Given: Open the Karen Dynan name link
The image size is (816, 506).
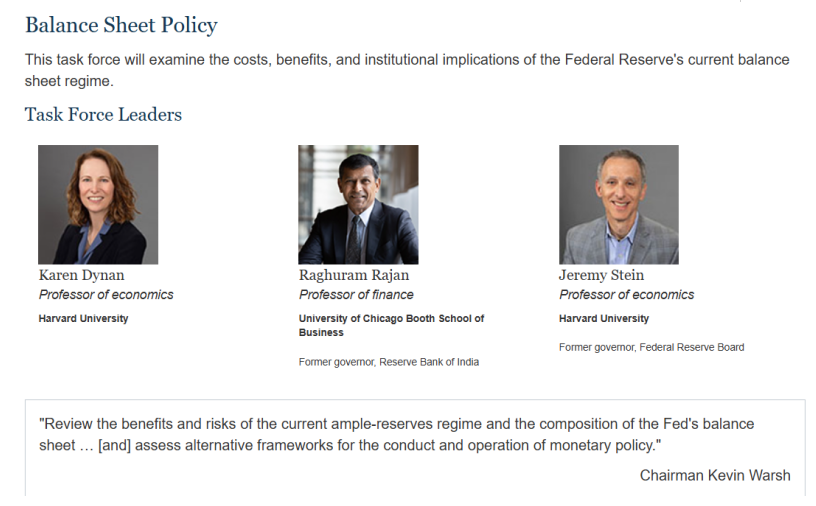Looking at the screenshot, I should pyautogui.click(x=81, y=275).
